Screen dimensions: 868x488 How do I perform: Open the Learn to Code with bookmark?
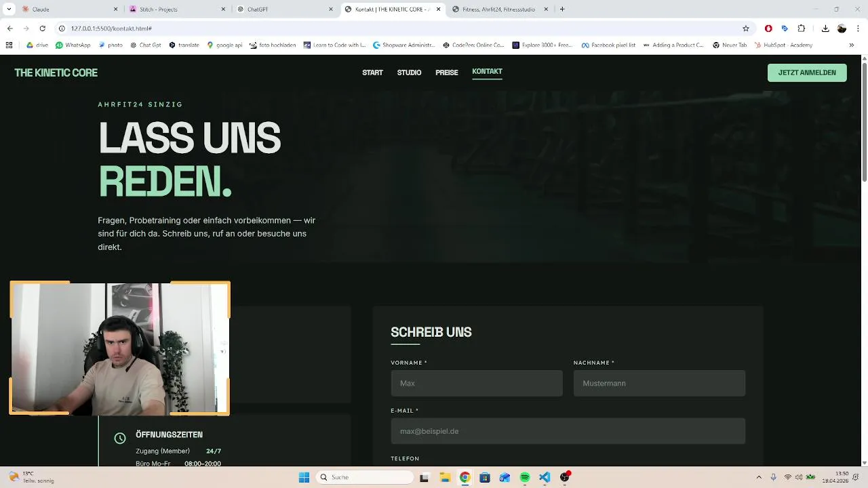click(x=335, y=45)
